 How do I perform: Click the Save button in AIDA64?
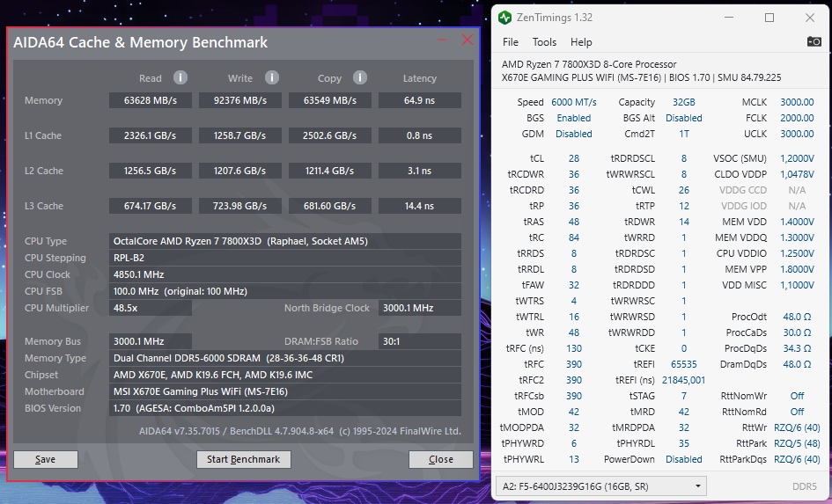(x=46, y=459)
